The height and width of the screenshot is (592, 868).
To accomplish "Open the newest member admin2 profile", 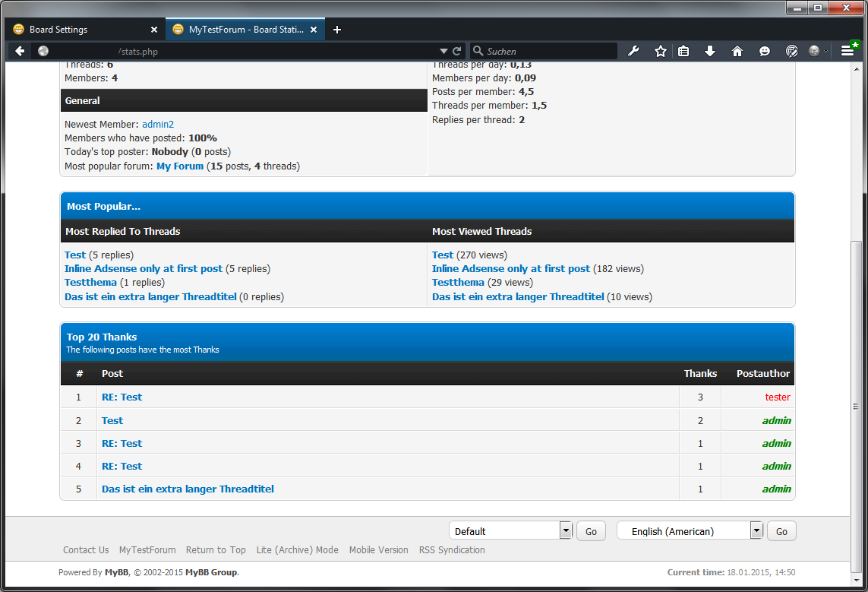I will [x=158, y=124].
